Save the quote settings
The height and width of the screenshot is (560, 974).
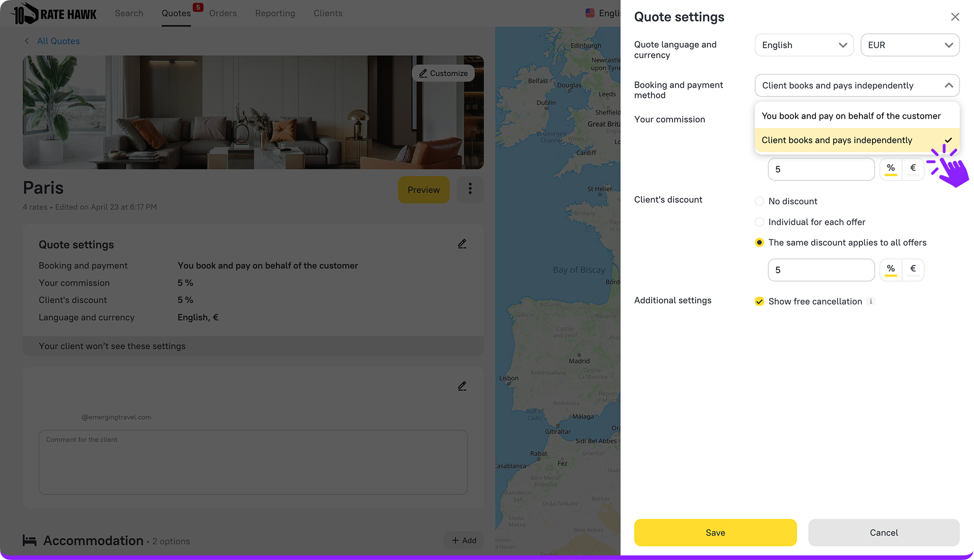point(715,533)
